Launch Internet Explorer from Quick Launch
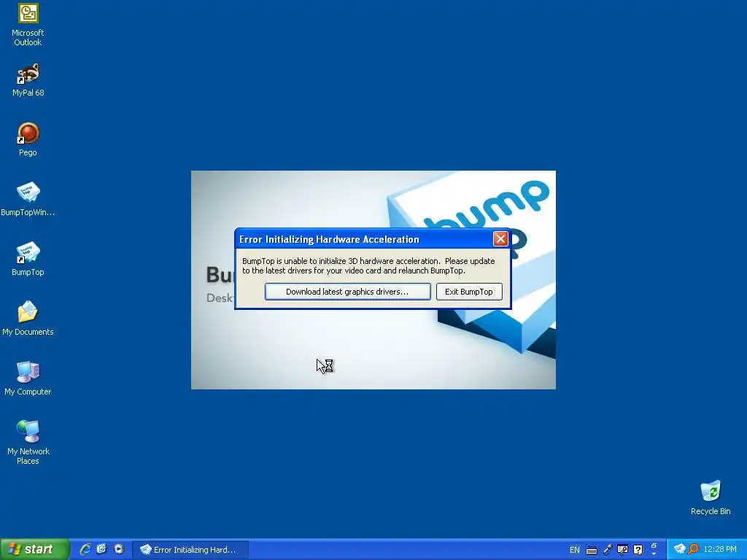This screenshot has height=560, width=747. pos(85,549)
